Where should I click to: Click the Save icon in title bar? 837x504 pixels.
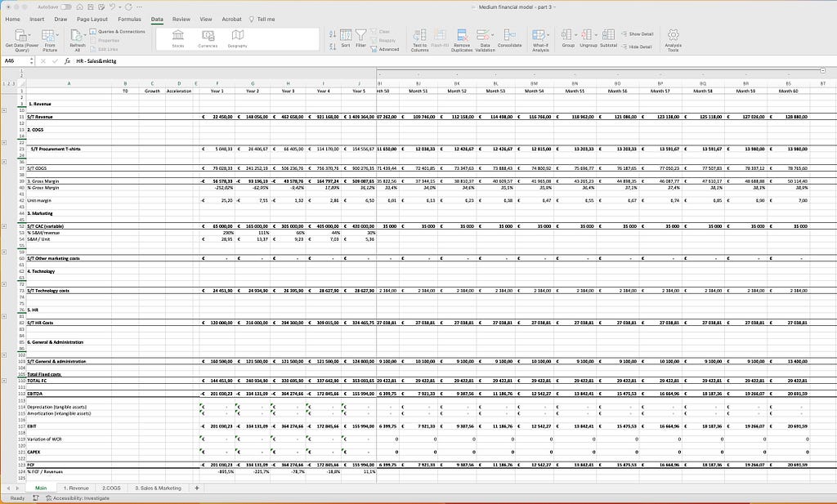90,7
